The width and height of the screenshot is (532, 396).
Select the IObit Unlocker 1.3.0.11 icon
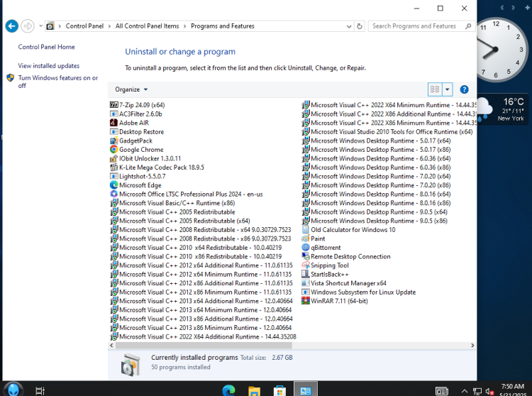(114, 158)
